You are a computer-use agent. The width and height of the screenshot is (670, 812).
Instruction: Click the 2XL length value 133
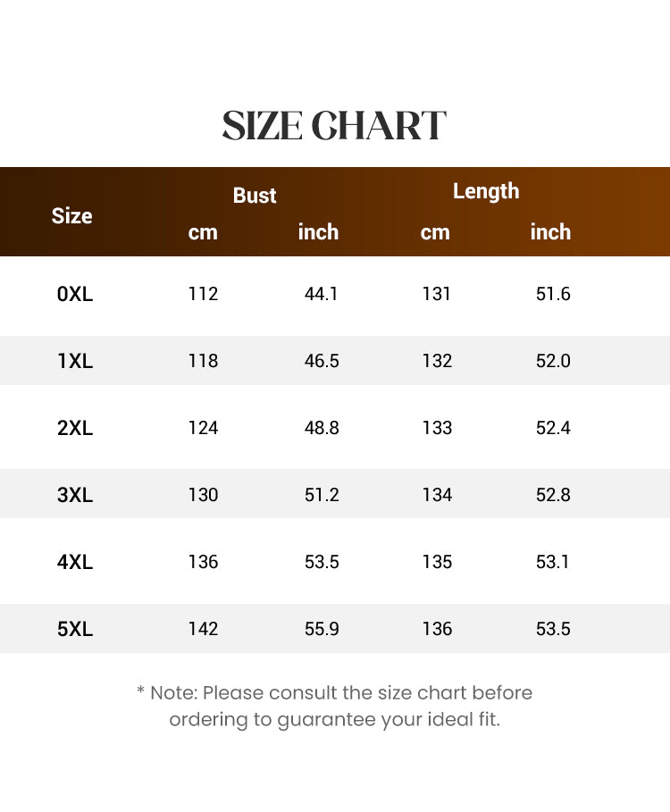tap(437, 428)
